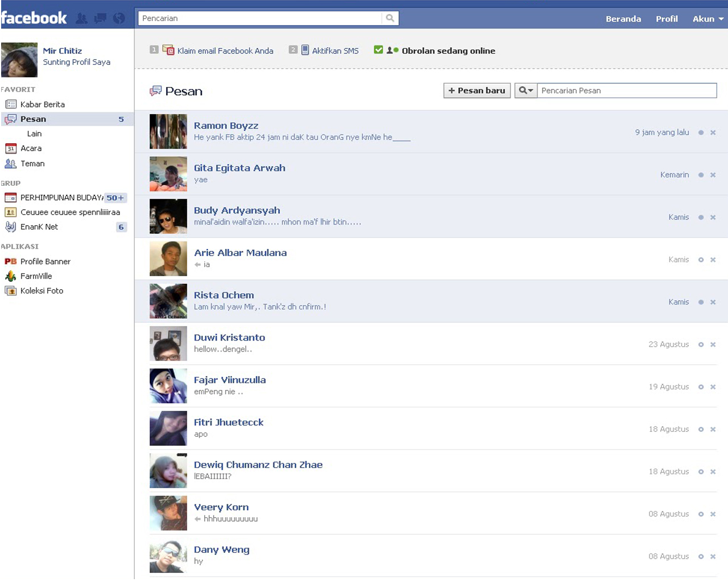This screenshot has height=582, width=728.
Task: Open Teman in the sidebar
Action: tap(32, 164)
